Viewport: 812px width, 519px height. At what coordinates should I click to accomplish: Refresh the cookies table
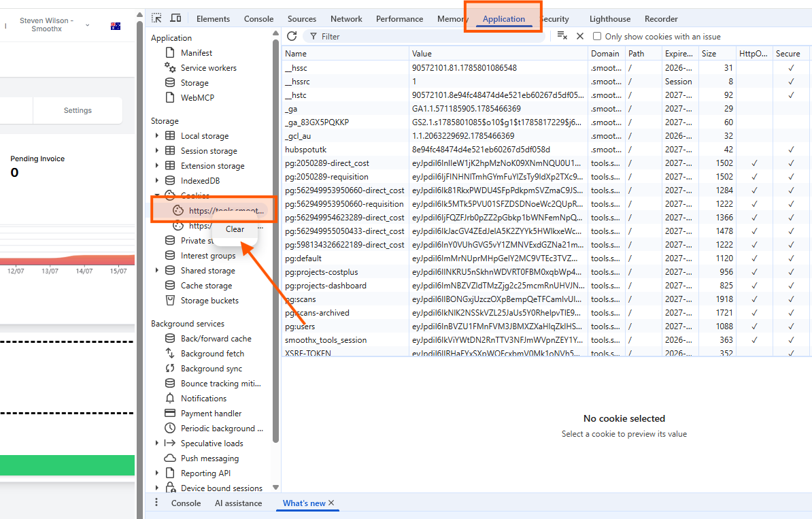tap(292, 36)
